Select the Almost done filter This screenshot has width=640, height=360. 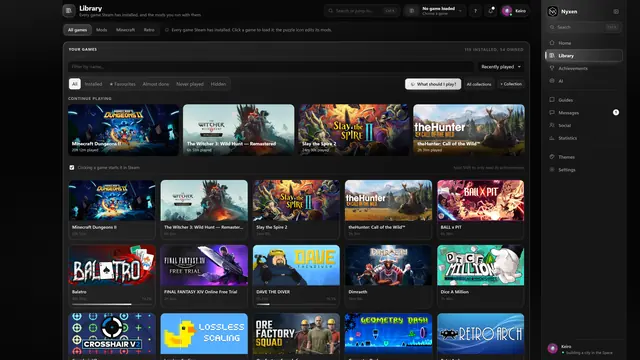click(156, 84)
